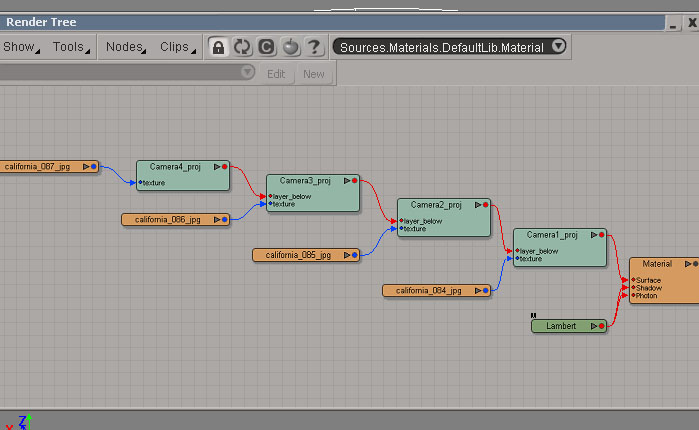Select the Material node title

pos(657,264)
